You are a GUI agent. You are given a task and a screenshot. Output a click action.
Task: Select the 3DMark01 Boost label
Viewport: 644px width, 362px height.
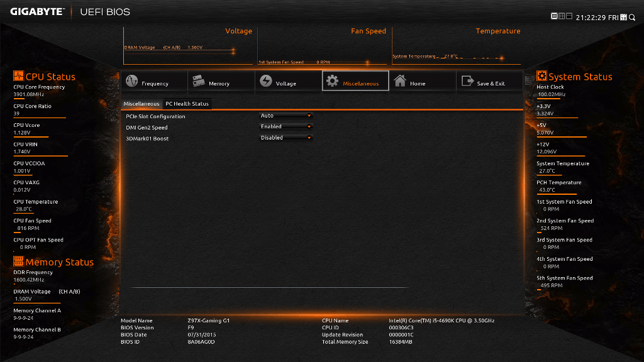pos(147,139)
